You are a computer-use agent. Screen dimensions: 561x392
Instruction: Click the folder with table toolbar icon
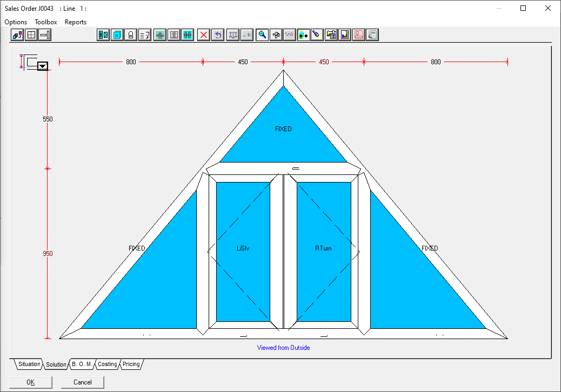(331, 35)
